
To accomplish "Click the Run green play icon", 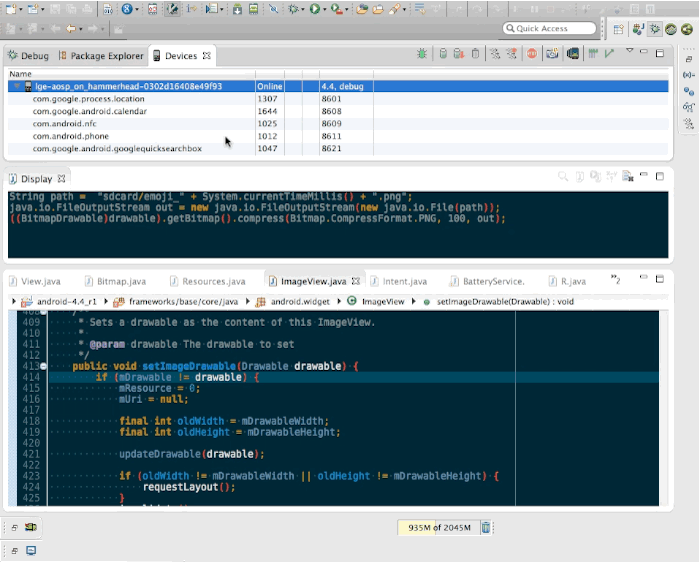I will (x=315, y=9).
